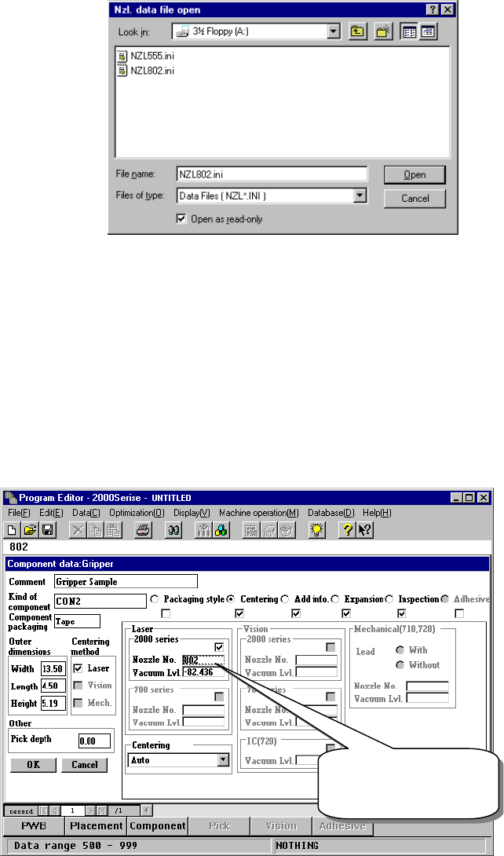
Task: Open the File(F) menu
Action: point(19,513)
